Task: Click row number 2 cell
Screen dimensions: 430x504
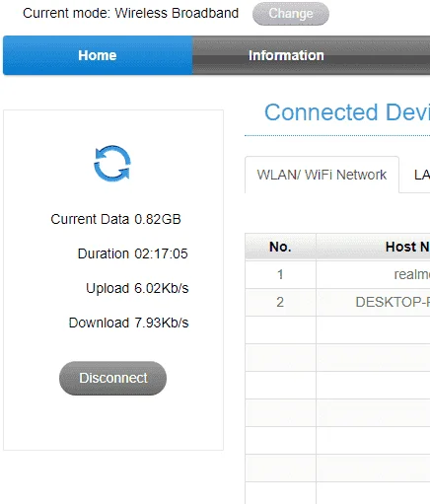Action: point(280,302)
